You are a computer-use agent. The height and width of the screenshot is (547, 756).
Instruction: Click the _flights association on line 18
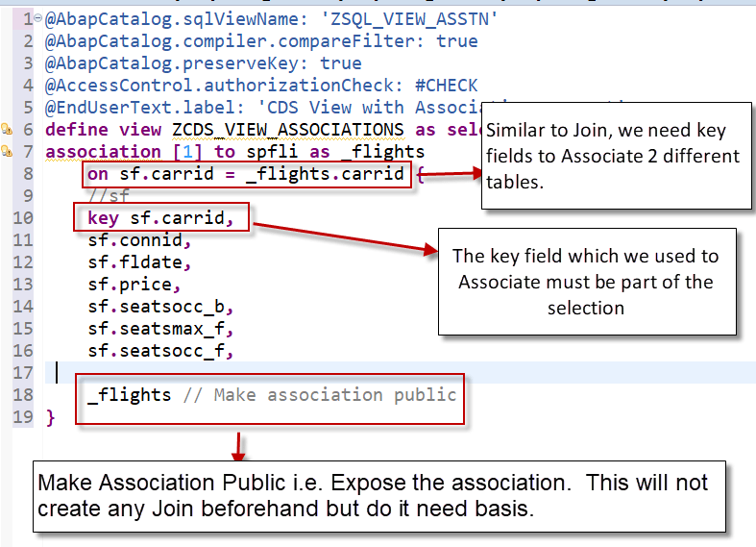pyautogui.click(x=129, y=395)
